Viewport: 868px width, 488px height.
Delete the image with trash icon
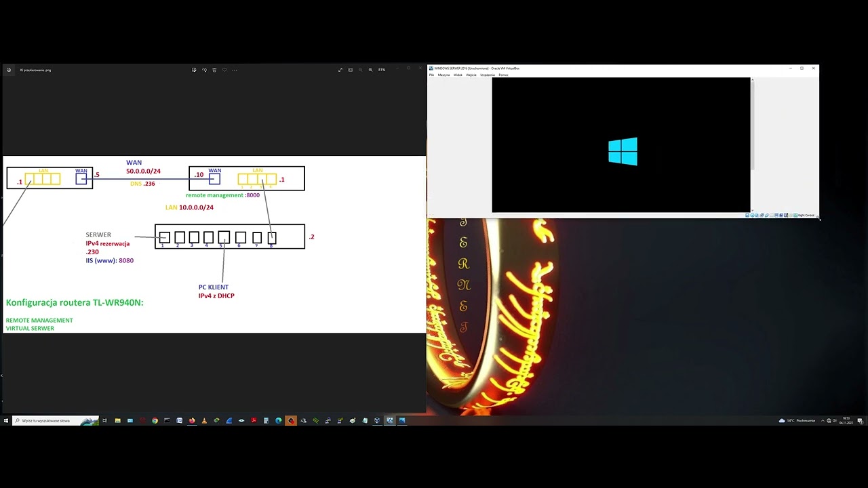[214, 70]
